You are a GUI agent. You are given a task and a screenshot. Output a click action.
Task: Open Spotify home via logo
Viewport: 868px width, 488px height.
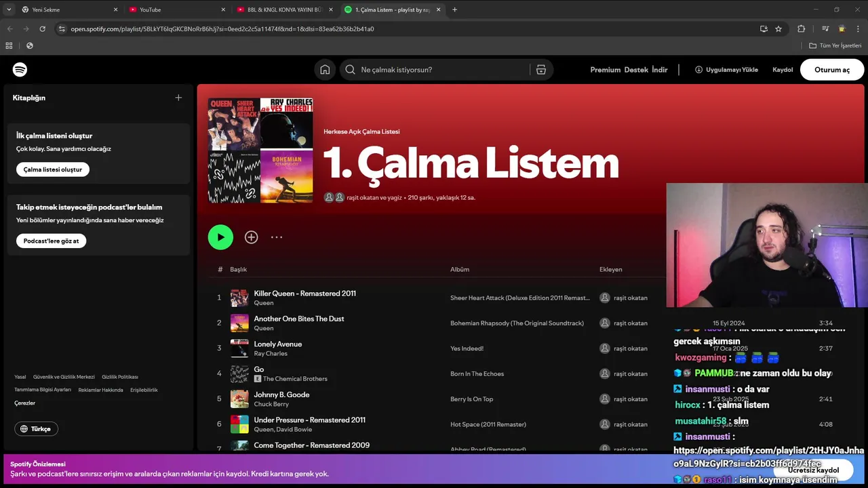click(20, 70)
